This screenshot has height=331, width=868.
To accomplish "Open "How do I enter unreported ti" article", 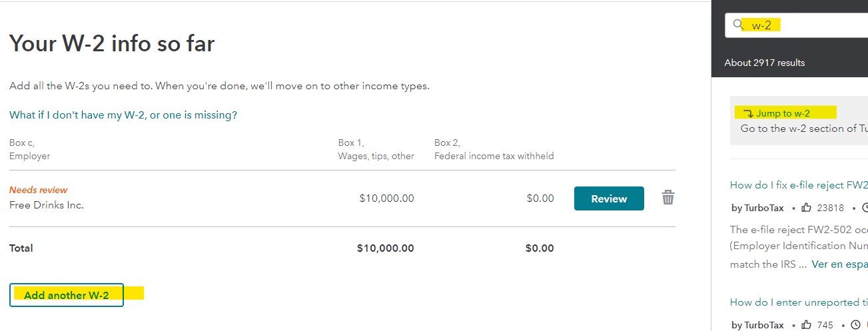I will 799,302.
